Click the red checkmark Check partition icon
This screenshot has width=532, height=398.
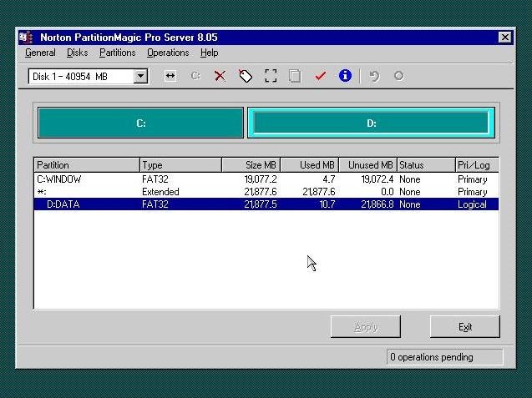pos(320,76)
